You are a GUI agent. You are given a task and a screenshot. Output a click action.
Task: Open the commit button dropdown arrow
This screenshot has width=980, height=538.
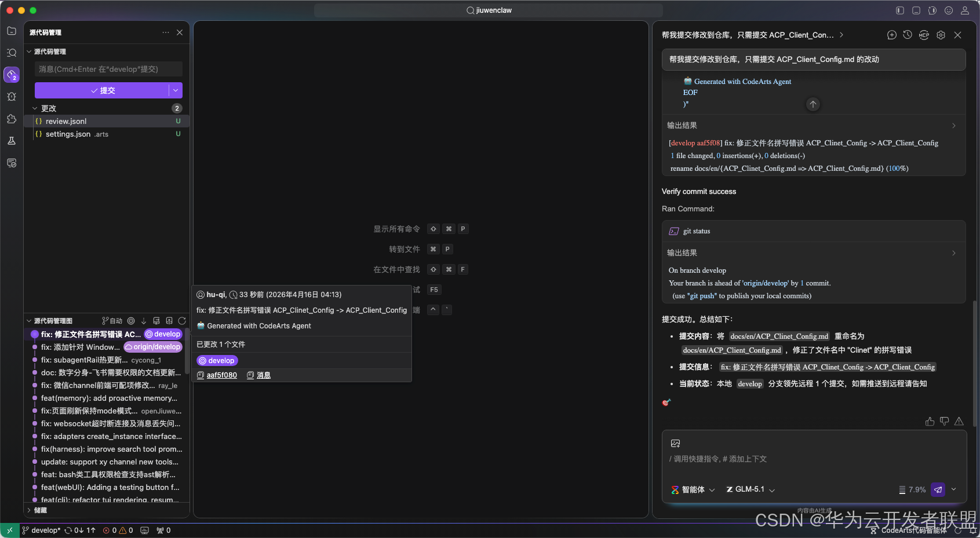pos(176,90)
